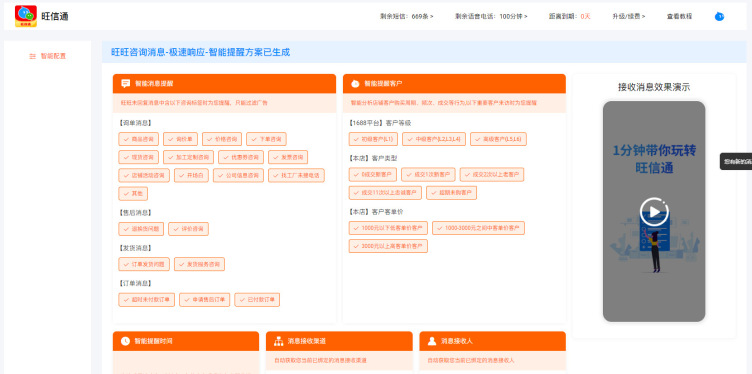Click the 【订单消息】 section label

[x=134, y=283]
